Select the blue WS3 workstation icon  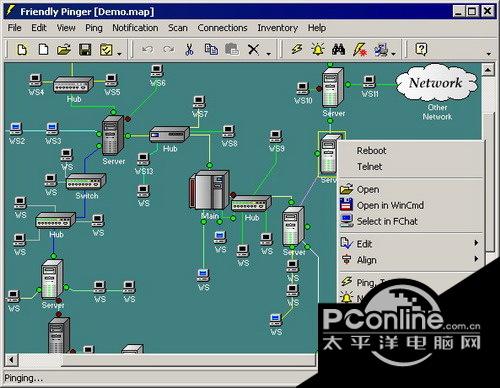tap(52, 128)
